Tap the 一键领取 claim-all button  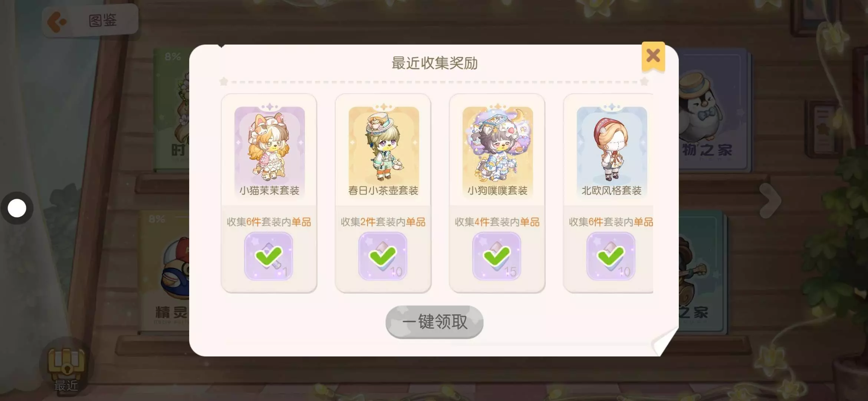[x=434, y=322]
